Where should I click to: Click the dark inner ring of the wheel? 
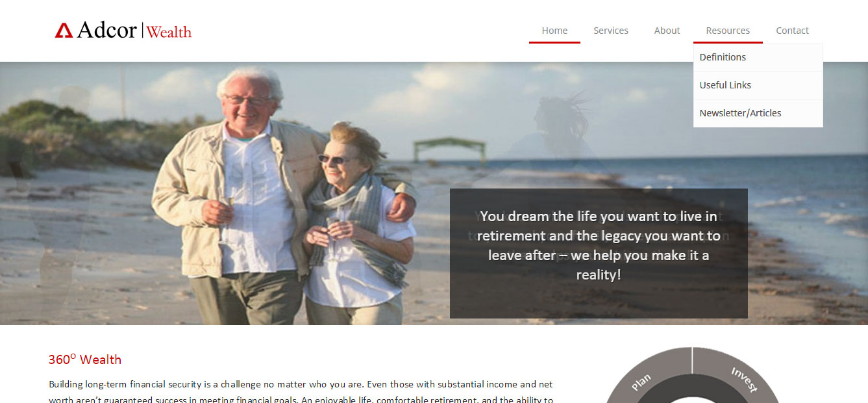click(x=692, y=391)
